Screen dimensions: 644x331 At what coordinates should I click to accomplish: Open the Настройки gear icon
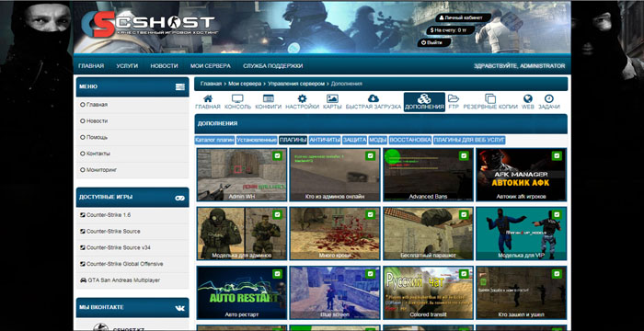pos(303,98)
